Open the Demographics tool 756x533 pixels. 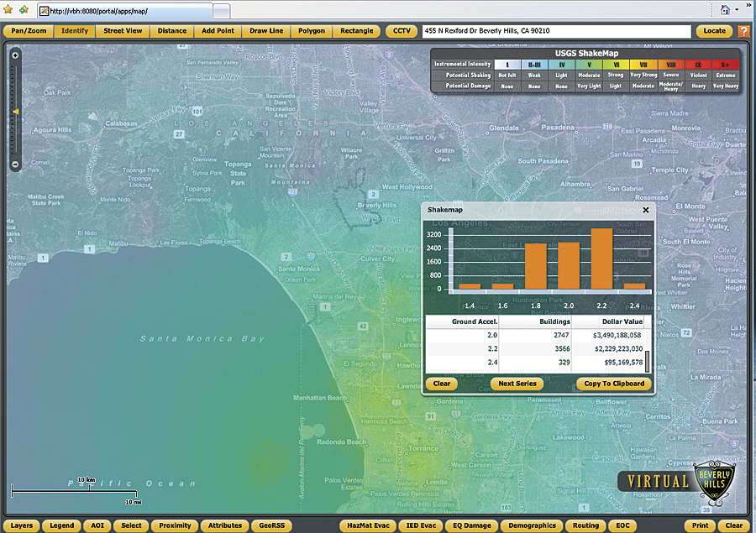[532, 525]
